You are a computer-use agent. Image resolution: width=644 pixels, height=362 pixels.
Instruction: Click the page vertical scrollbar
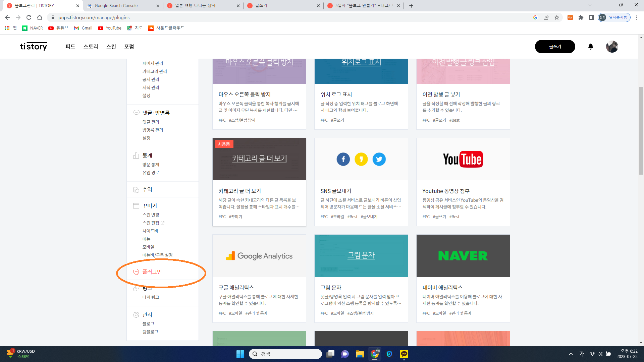pos(641,131)
